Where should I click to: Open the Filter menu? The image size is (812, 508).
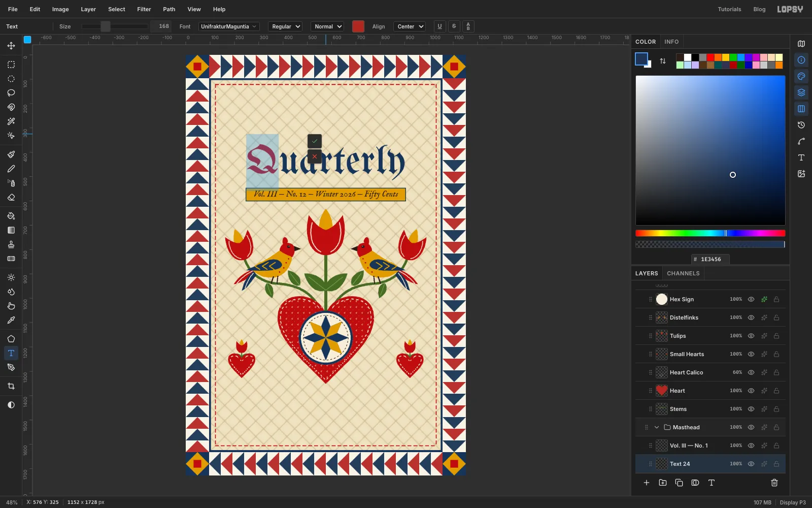pos(144,9)
